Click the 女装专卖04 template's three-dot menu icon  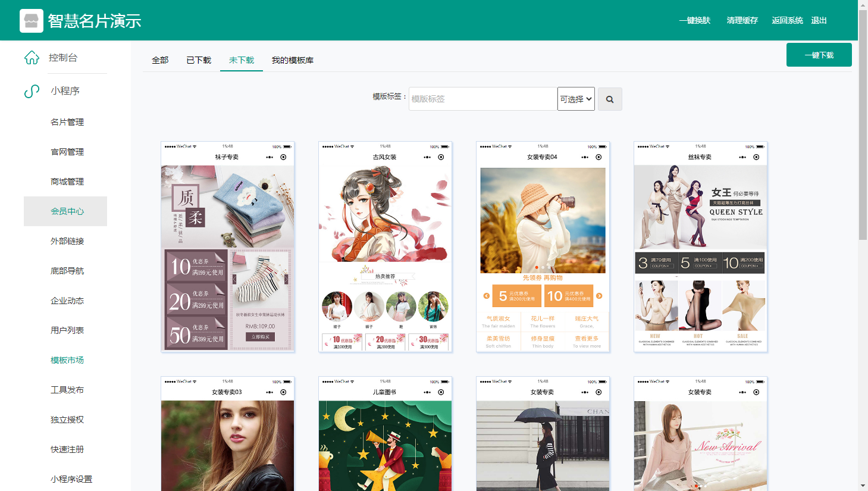pyautogui.click(x=585, y=157)
